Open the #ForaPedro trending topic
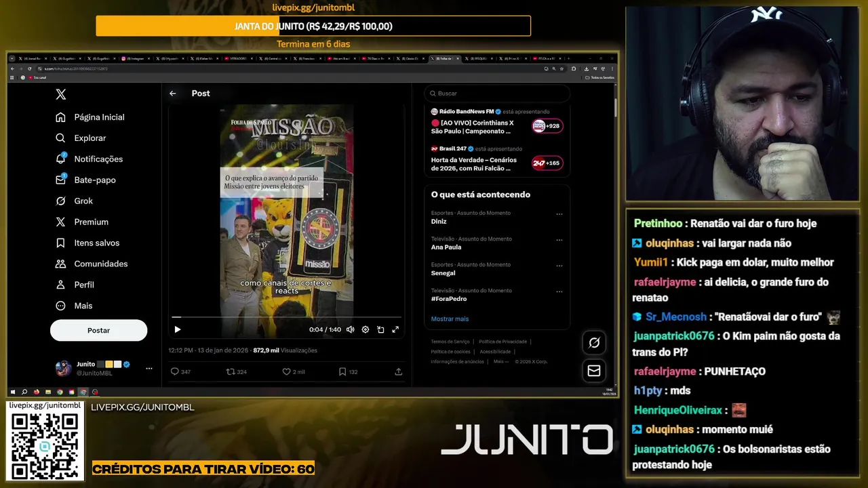868x488 pixels. pyautogui.click(x=449, y=299)
